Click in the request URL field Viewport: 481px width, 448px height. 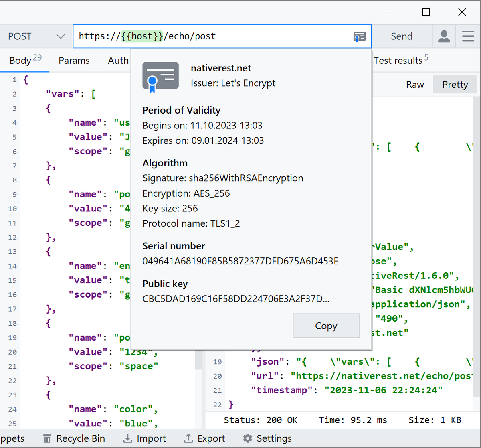tap(222, 36)
